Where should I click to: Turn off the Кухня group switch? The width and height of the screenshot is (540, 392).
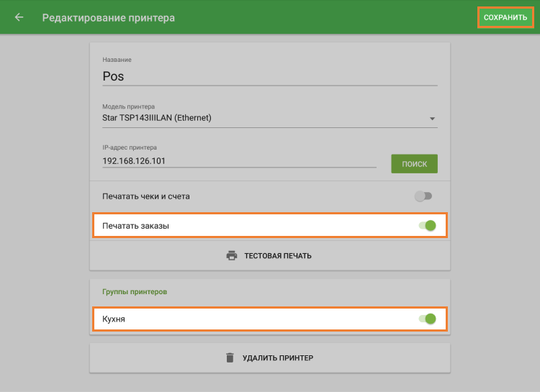tap(427, 319)
